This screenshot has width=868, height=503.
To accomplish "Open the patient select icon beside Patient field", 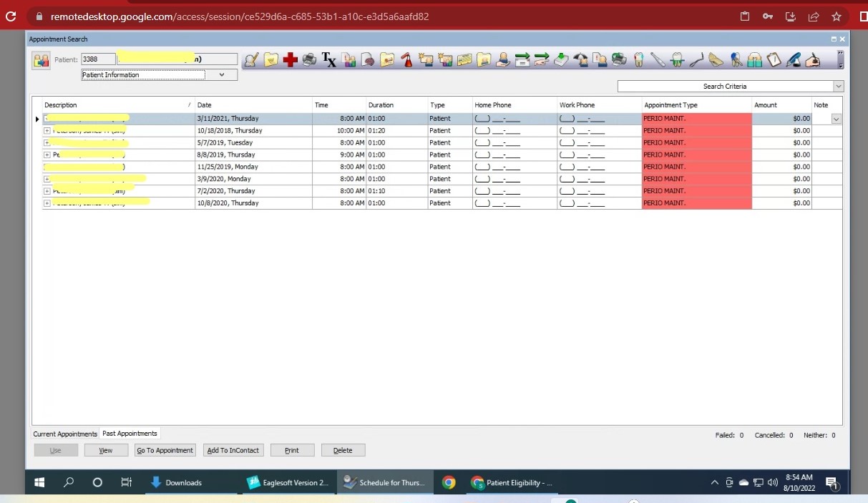I will [x=41, y=60].
